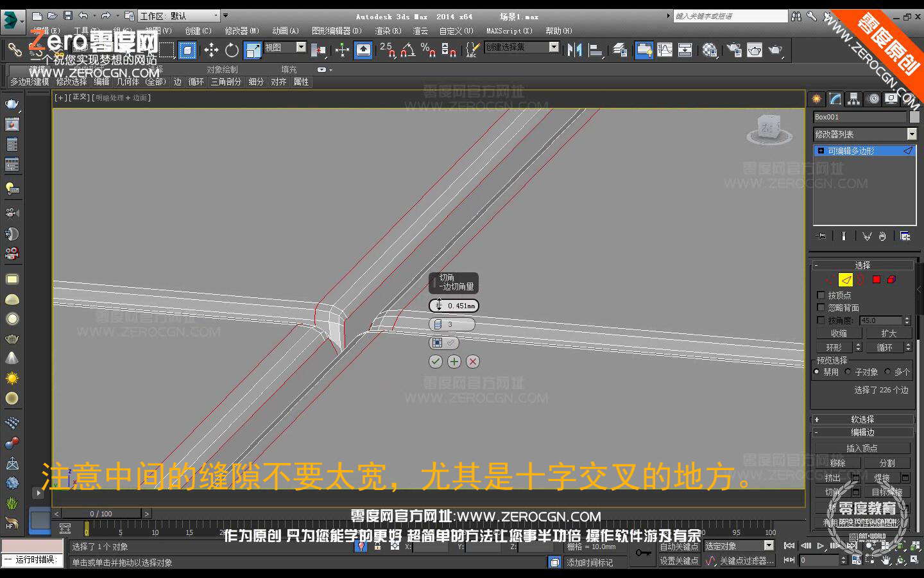Image resolution: width=924 pixels, height=578 pixels.
Task: Click the Open file folder icon
Action: click(x=53, y=16)
